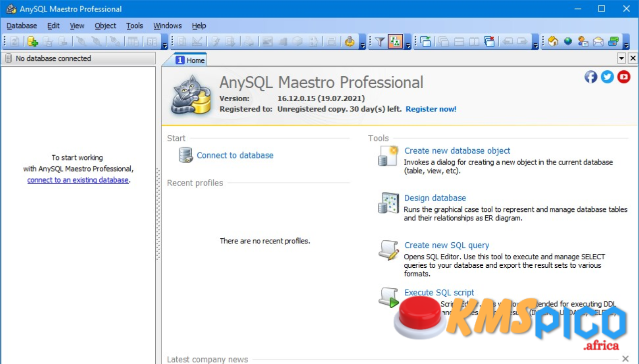Click the No database connected header
Screen dimensions: 639x364
coord(78,58)
